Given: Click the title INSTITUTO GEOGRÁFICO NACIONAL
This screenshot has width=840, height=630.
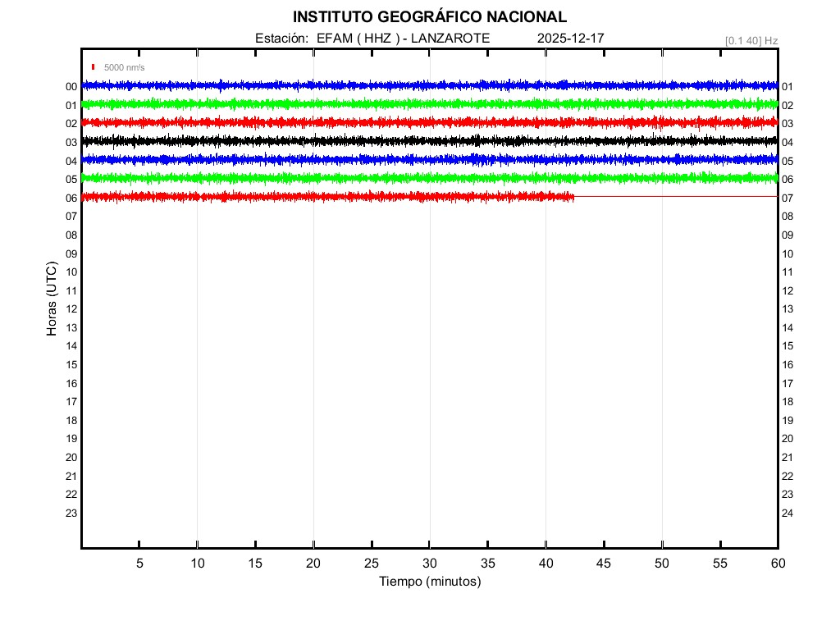Looking at the screenshot, I should click(429, 17).
